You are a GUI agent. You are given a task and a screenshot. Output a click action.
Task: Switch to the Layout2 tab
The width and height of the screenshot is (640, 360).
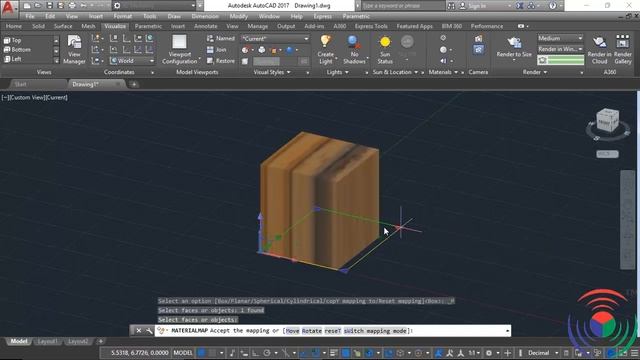coord(78,341)
